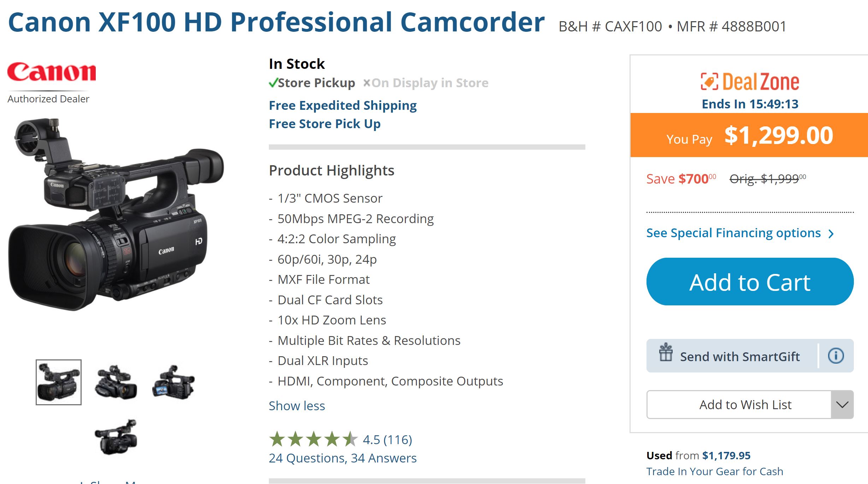
Task: Click Trade In Your Gear for Cash
Action: pos(714,472)
